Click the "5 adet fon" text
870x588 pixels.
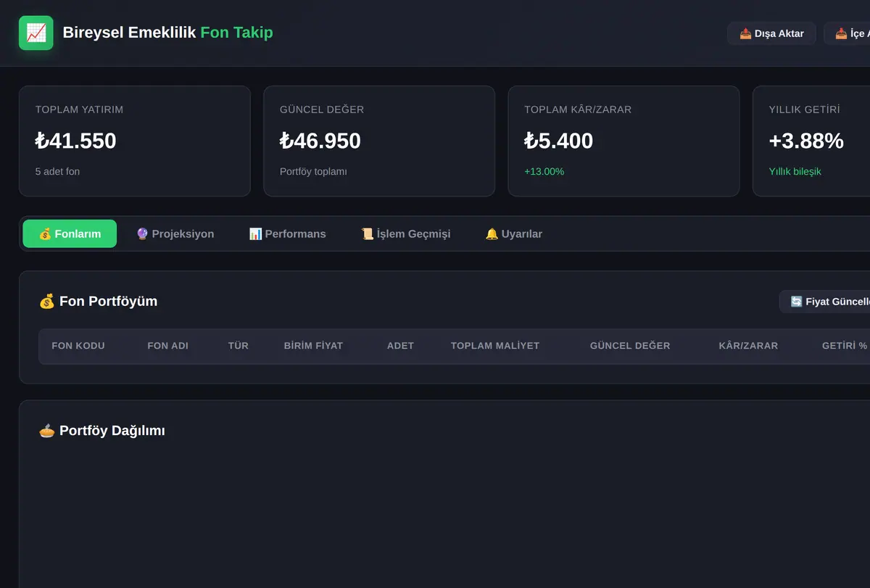57,172
